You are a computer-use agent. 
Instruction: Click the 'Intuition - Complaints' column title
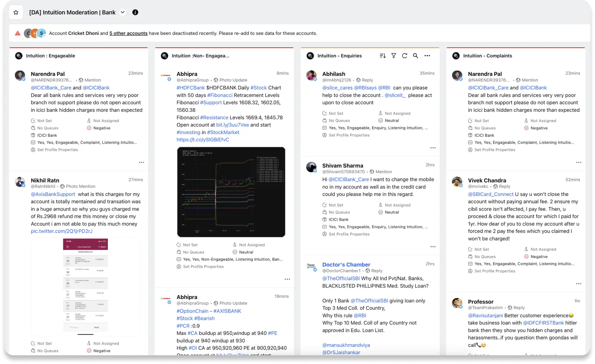(488, 56)
